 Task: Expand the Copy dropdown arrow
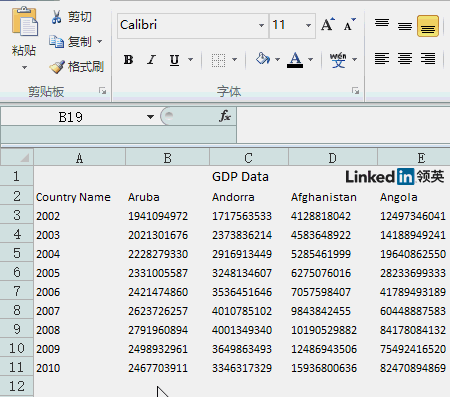click(x=100, y=42)
